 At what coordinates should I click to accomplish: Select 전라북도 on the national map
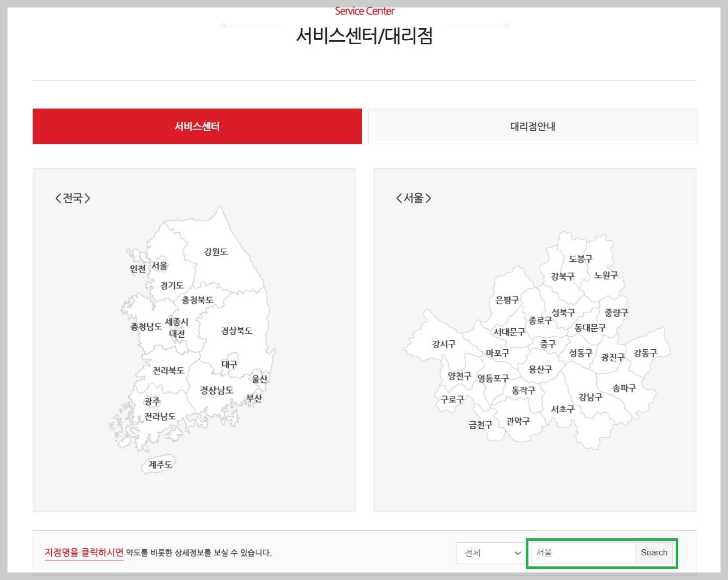(168, 371)
